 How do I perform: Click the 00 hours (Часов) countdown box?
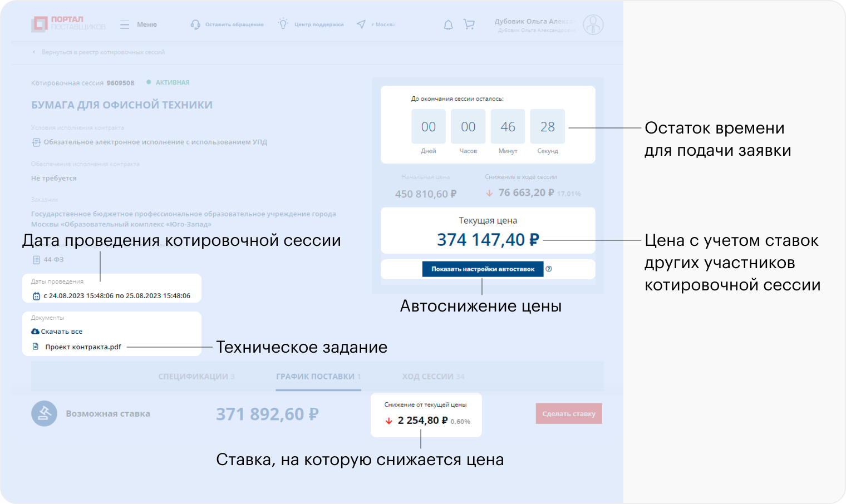coord(468,127)
